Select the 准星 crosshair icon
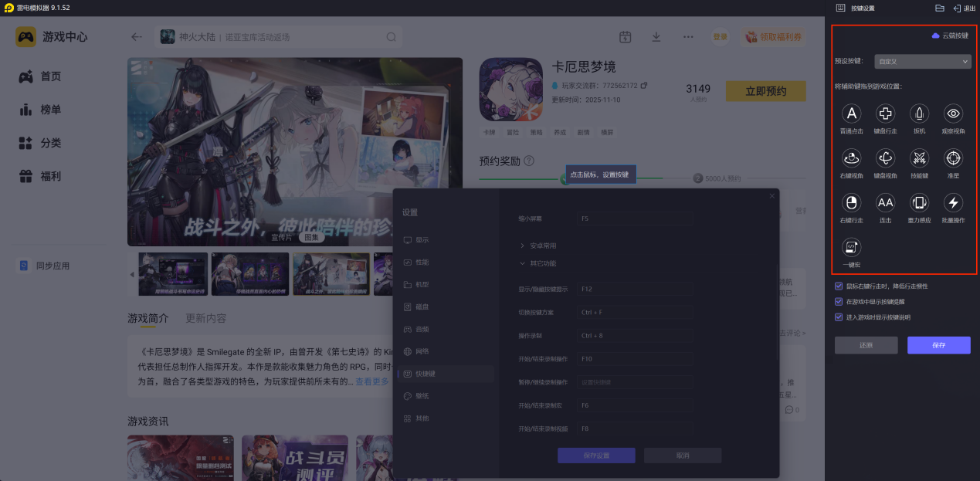Screen dimensions: 980x481 [954, 158]
